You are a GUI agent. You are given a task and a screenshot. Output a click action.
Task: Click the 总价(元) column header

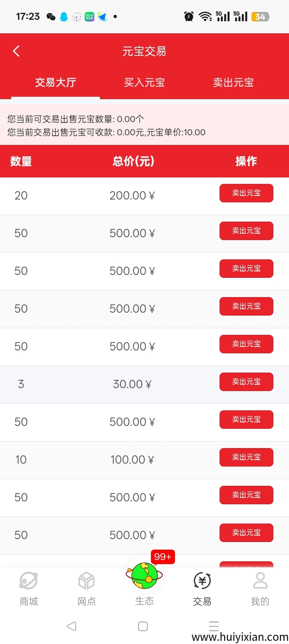pyautogui.click(x=133, y=161)
